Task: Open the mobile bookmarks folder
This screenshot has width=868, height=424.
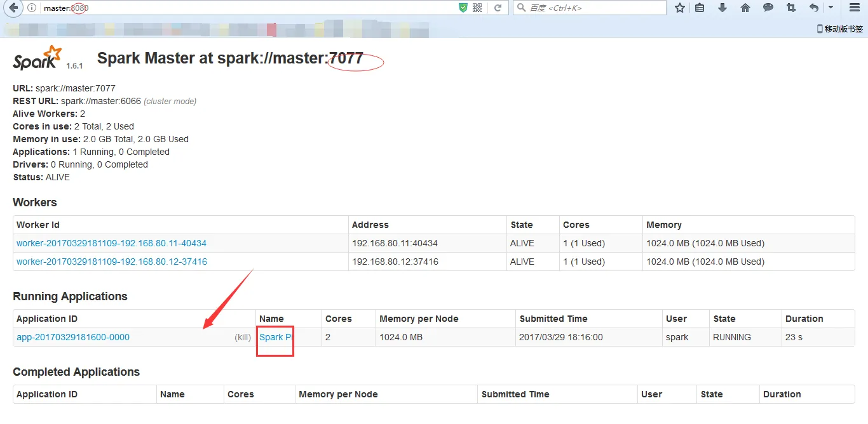Action: pyautogui.click(x=839, y=29)
